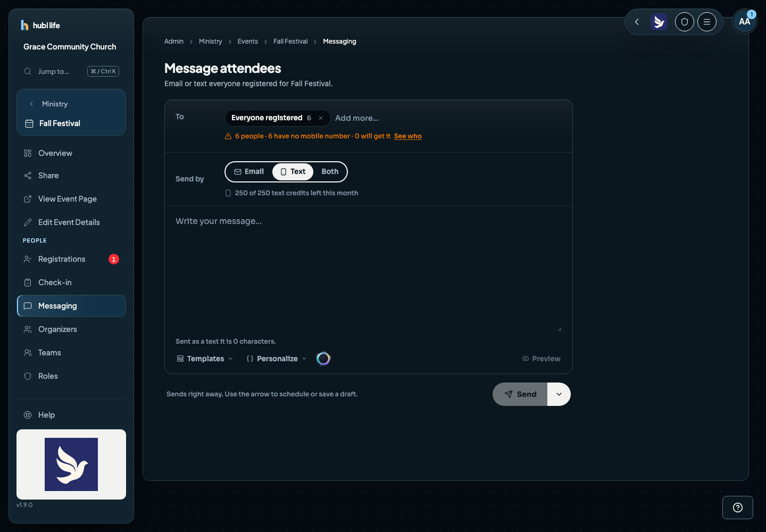The image size is (766, 532).
Task: Click the Events breadcrumb
Action: (x=248, y=41)
